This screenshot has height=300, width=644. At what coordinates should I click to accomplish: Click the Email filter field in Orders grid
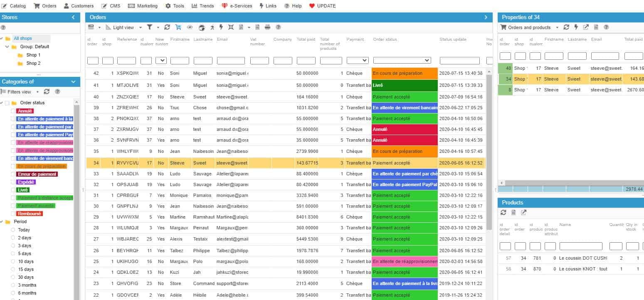click(231, 61)
